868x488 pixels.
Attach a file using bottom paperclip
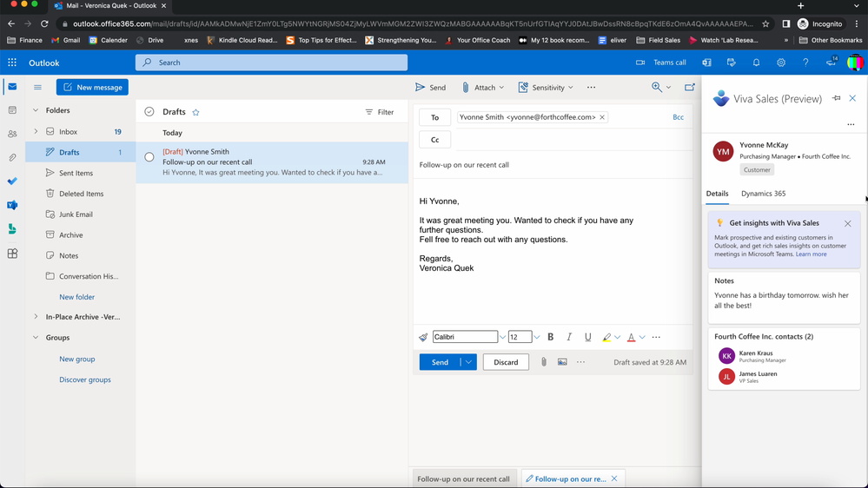[544, 362]
